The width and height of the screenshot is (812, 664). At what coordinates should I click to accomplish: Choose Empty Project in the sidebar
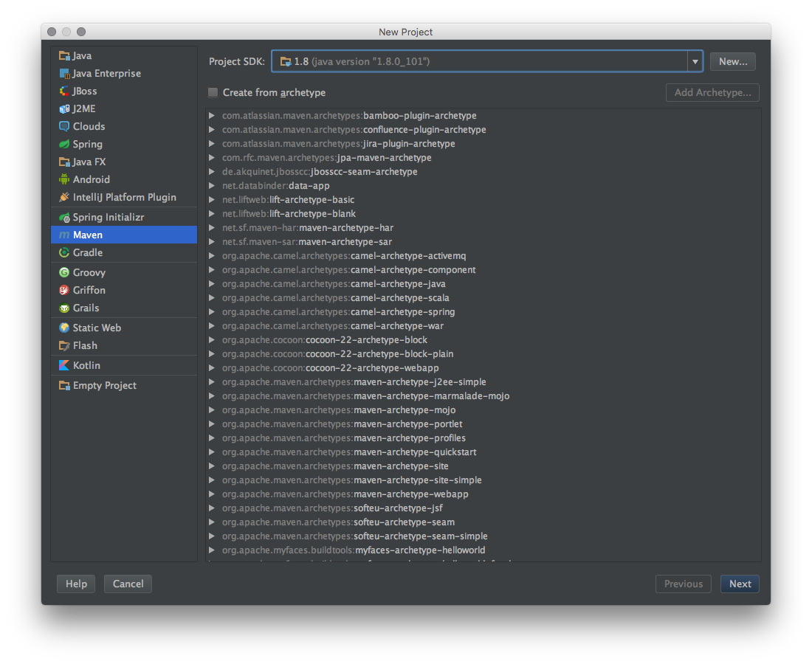click(104, 386)
